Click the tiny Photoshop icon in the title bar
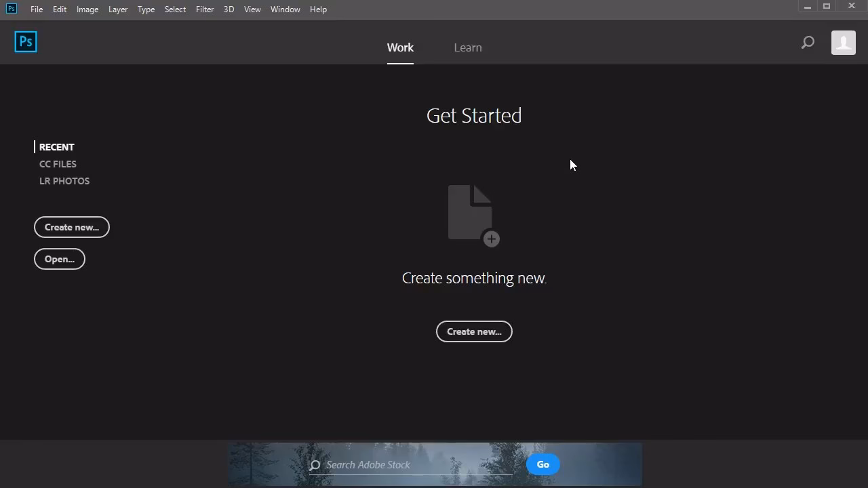 point(10,9)
